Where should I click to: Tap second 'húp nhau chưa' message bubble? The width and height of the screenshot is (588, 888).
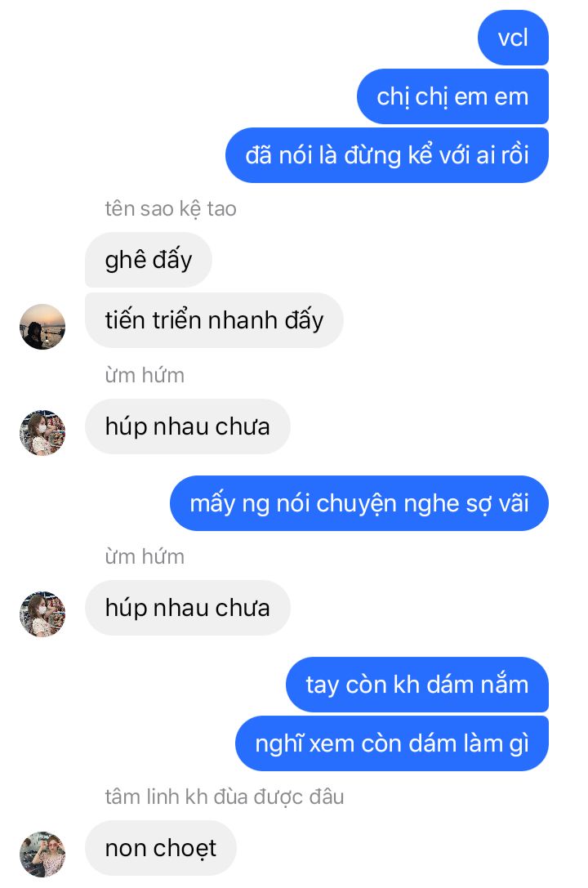pos(187,608)
